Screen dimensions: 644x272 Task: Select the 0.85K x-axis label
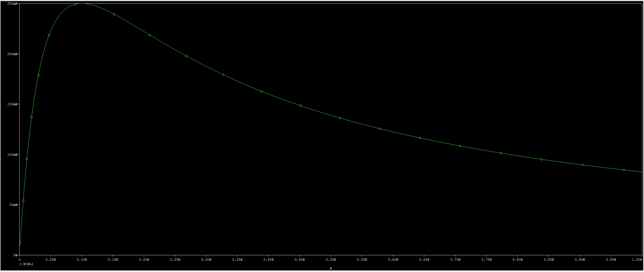click(549, 260)
